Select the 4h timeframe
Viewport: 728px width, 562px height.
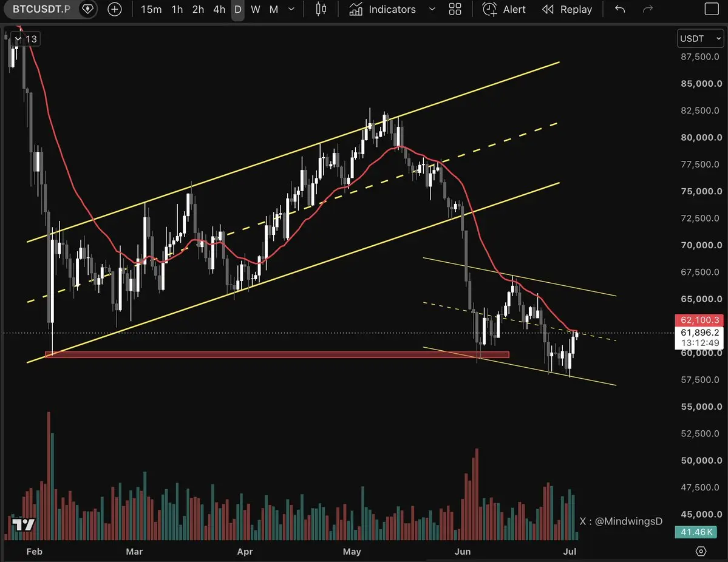tap(219, 9)
